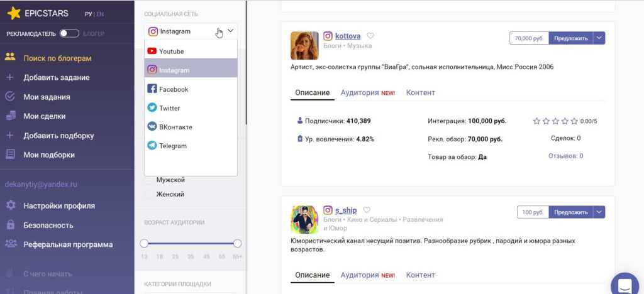Open the chat widget icon
The height and width of the screenshot is (294, 644).
click(625, 285)
